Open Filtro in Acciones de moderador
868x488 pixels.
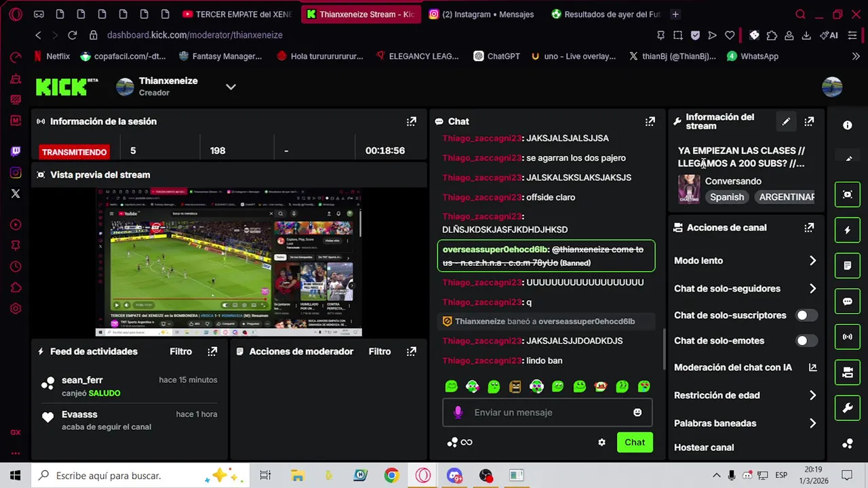click(380, 351)
